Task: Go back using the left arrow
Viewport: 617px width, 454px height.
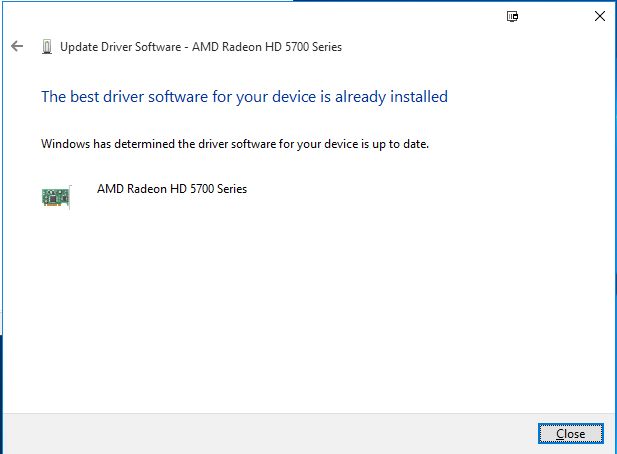Action: (x=17, y=46)
